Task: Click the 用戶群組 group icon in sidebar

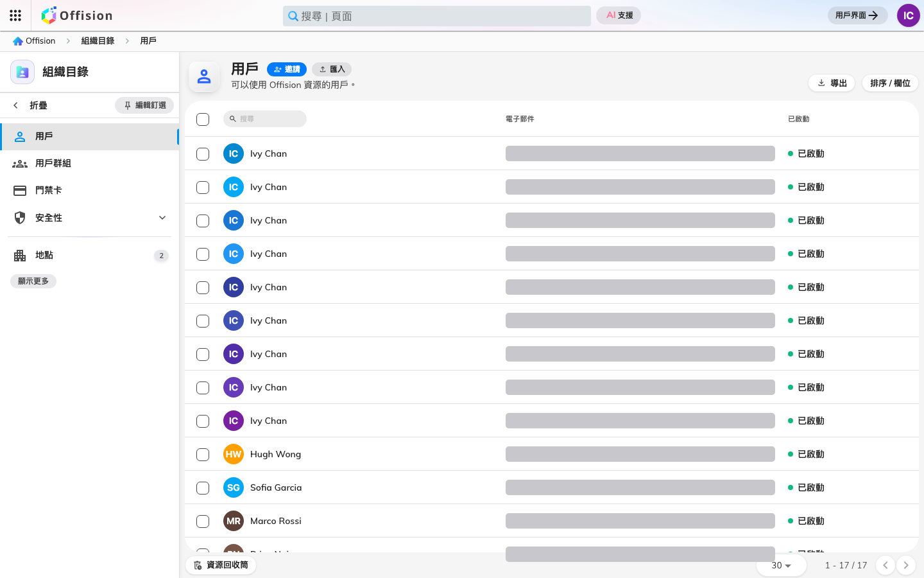Action: (20, 164)
